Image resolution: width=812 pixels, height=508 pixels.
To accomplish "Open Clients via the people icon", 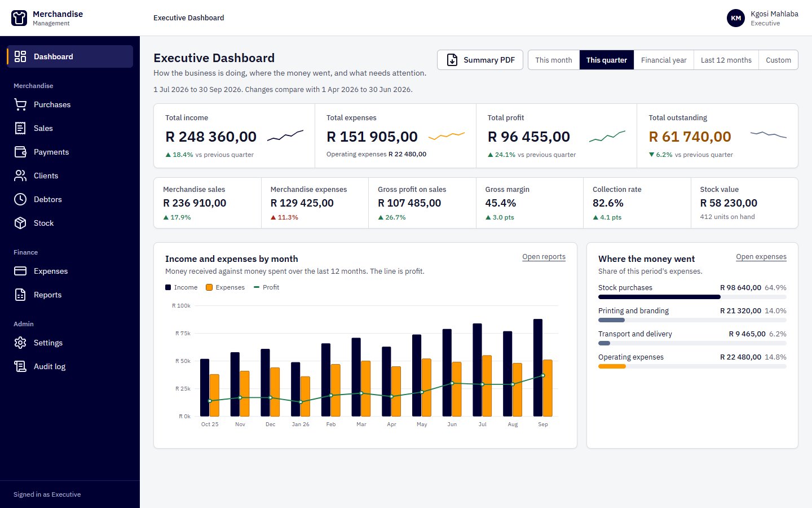I will pyautogui.click(x=20, y=176).
